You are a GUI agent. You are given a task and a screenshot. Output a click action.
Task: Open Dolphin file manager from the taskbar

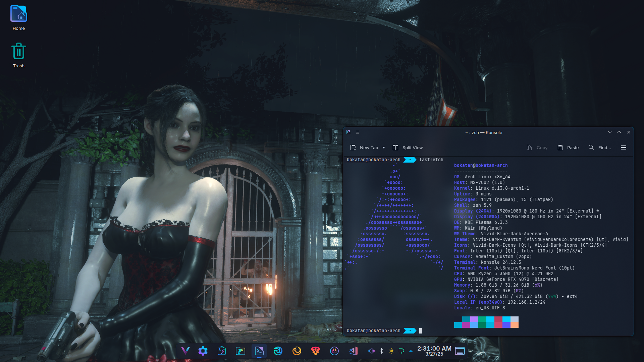240,351
